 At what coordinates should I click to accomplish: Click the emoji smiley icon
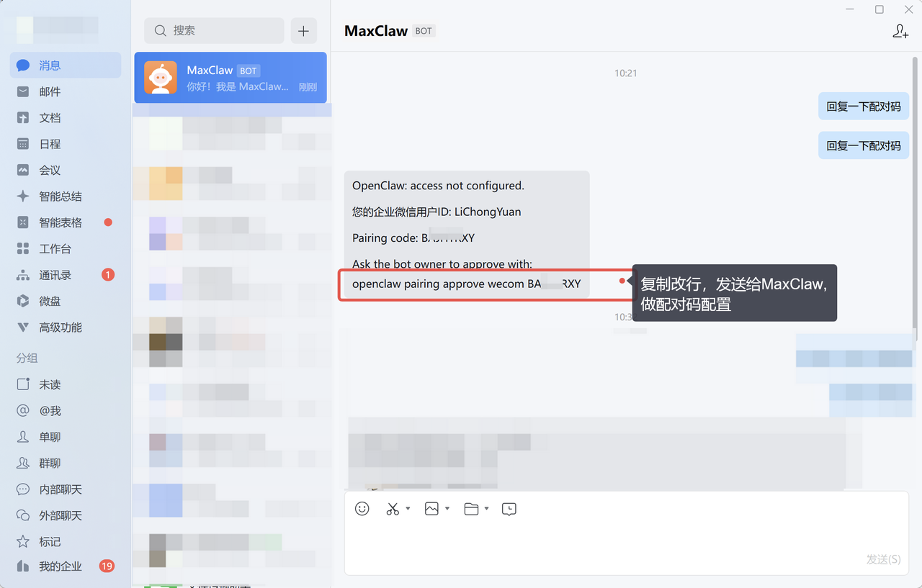click(x=362, y=509)
